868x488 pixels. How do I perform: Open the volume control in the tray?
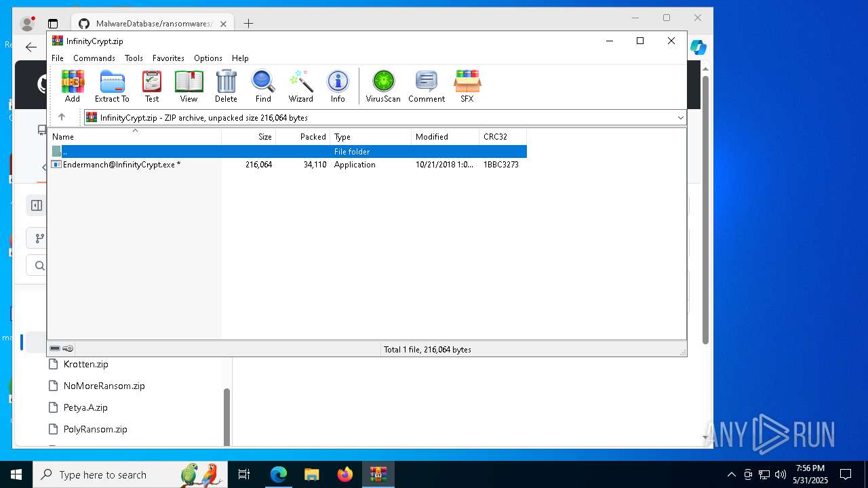click(x=781, y=474)
